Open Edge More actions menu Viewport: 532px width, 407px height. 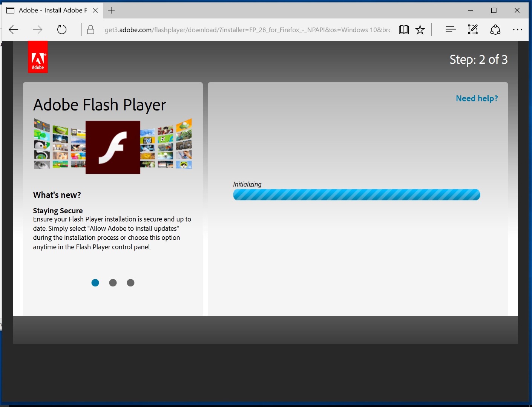pos(518,29)
